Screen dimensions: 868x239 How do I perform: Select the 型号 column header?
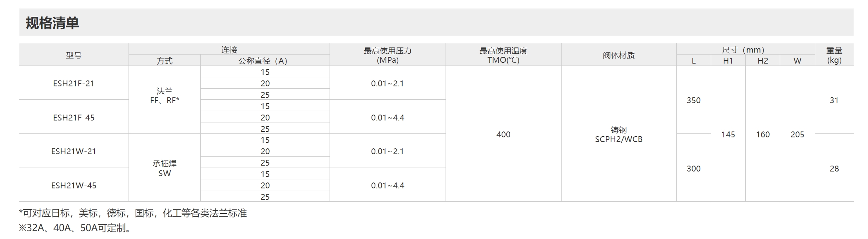click(74, 55)
